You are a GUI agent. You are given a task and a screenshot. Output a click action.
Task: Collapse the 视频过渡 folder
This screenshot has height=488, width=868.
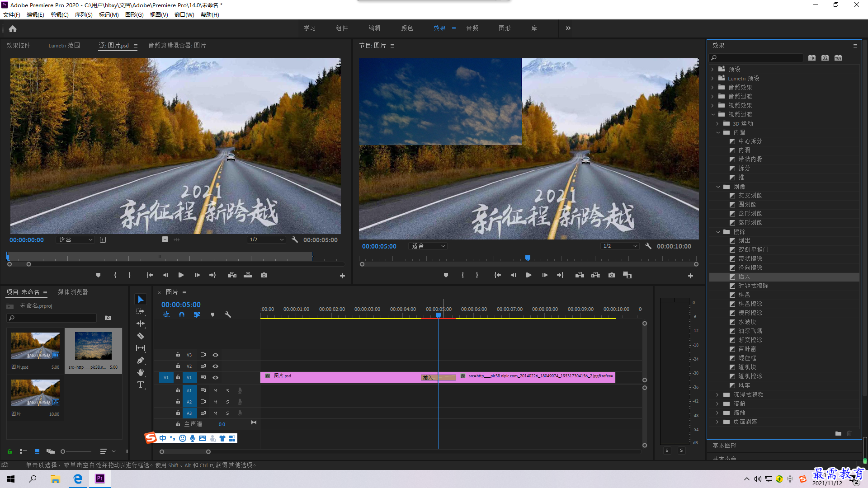[x=712, y=114]
